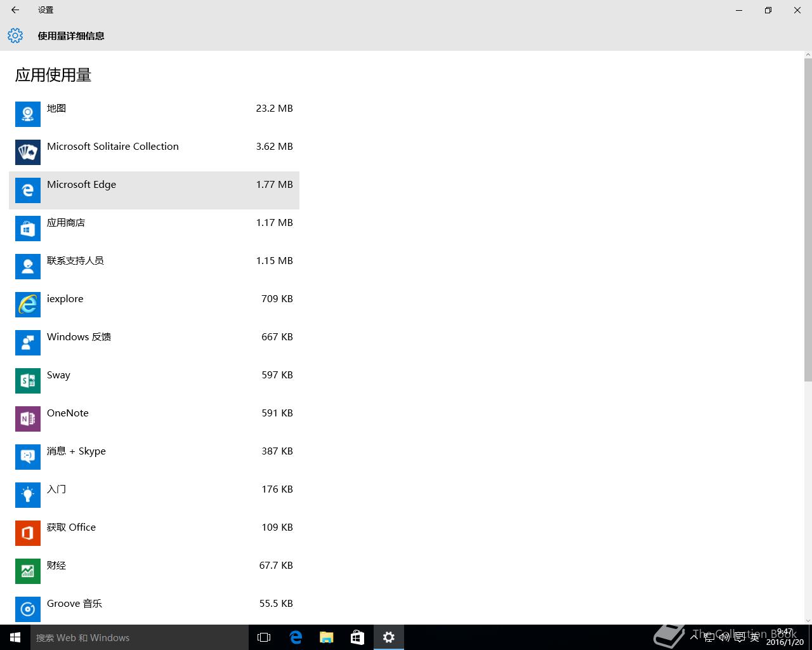
Task: Click the Windows 反馈 app icon
Action: pyautogui.click(x=28, y=343)
